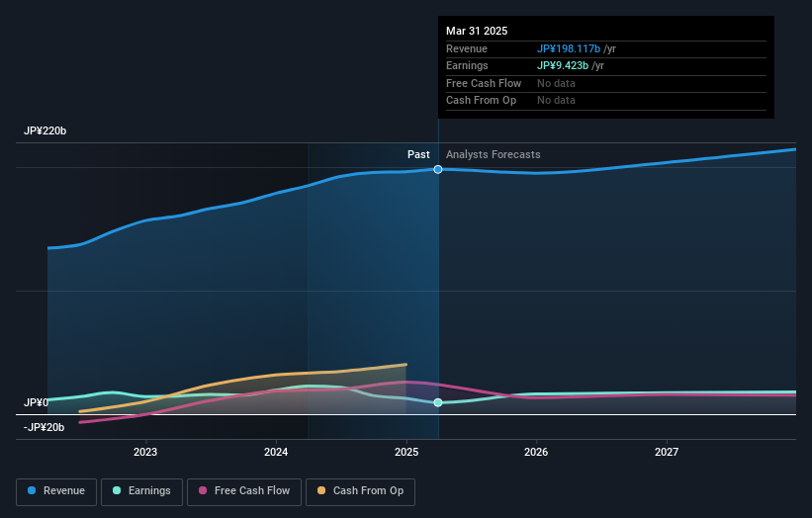Toggle the Free Cash Flow legend series
This screenshot has height=518, width=812.
point(244,491)
